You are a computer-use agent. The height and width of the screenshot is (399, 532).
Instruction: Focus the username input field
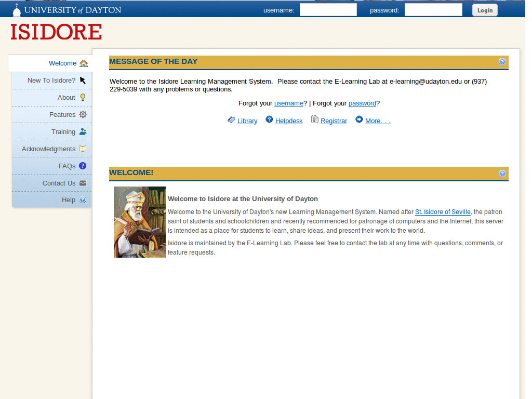coord(328,10)
